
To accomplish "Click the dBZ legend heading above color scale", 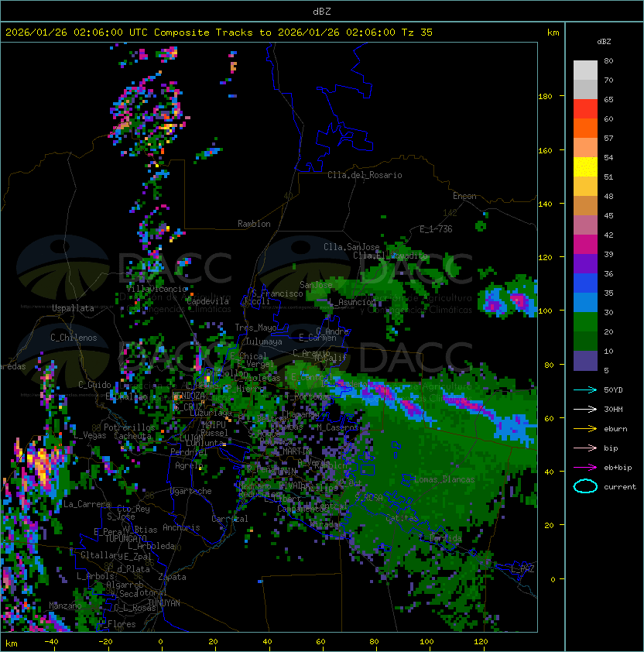I will tap(604, 42).
